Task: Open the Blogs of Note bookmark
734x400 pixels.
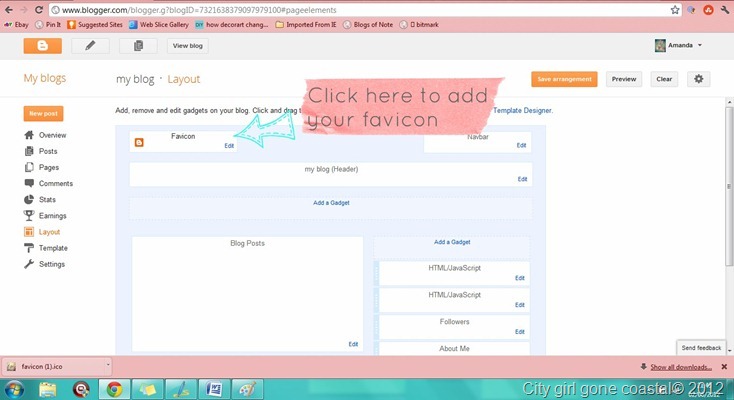Action: (x=368, y=24)
